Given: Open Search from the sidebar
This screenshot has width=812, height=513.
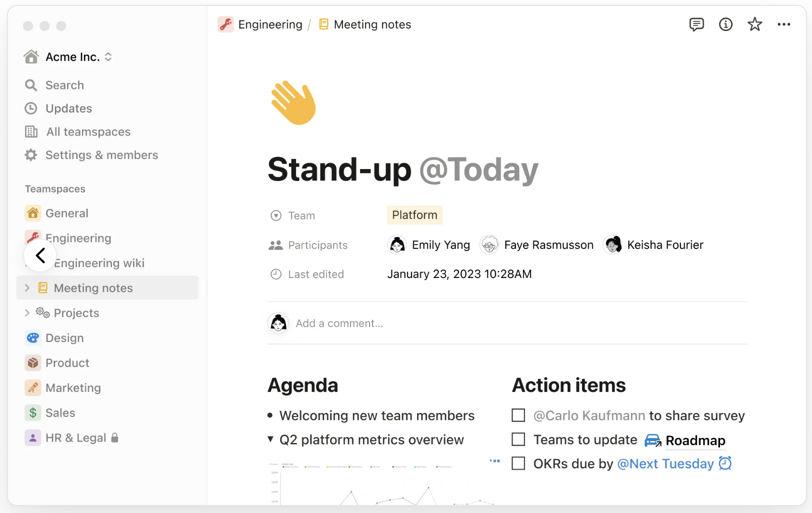Looking at the screenshot, I should pos(64,85).
